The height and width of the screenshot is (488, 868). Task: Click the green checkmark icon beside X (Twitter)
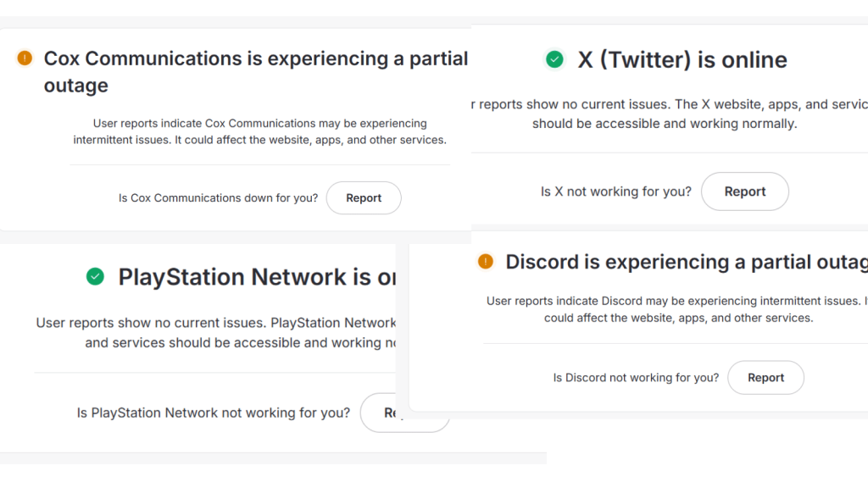(x=554, y=59)
